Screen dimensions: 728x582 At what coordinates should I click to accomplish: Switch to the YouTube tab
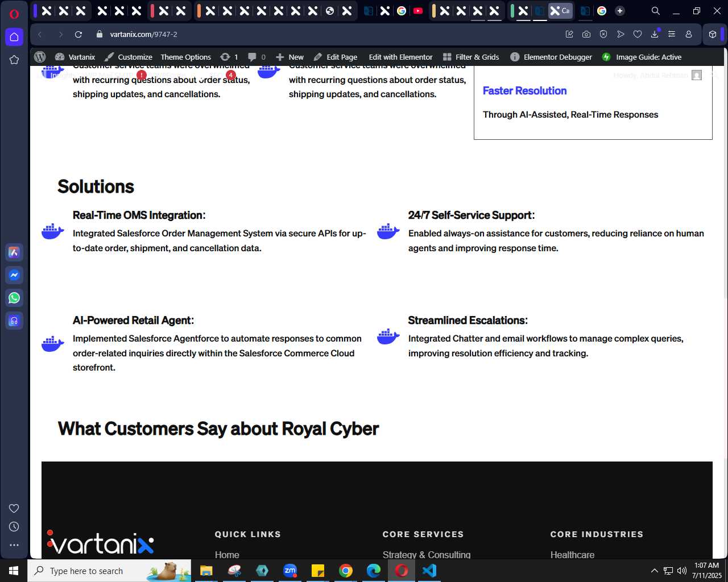[x=418, y=11]
